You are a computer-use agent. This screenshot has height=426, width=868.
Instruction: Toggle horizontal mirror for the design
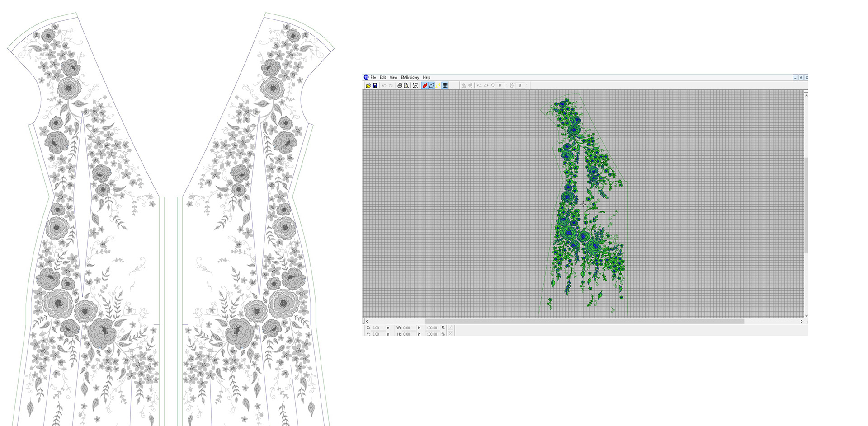coord(464,85)
